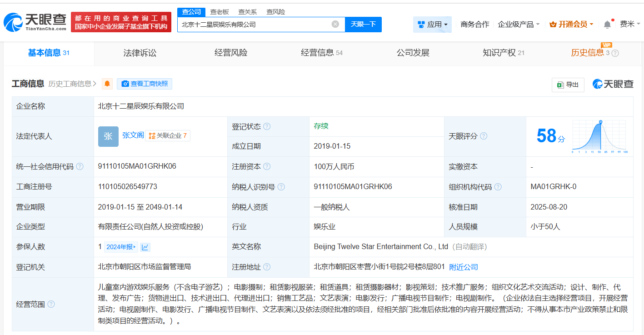Image resolution: width=644 pixels, height=335 pixels.
Task: Click the red promotional banner in header
Action: [121, 22]
